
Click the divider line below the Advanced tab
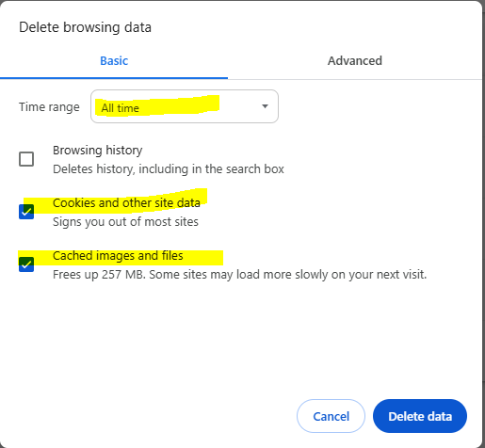click(355, 79)
